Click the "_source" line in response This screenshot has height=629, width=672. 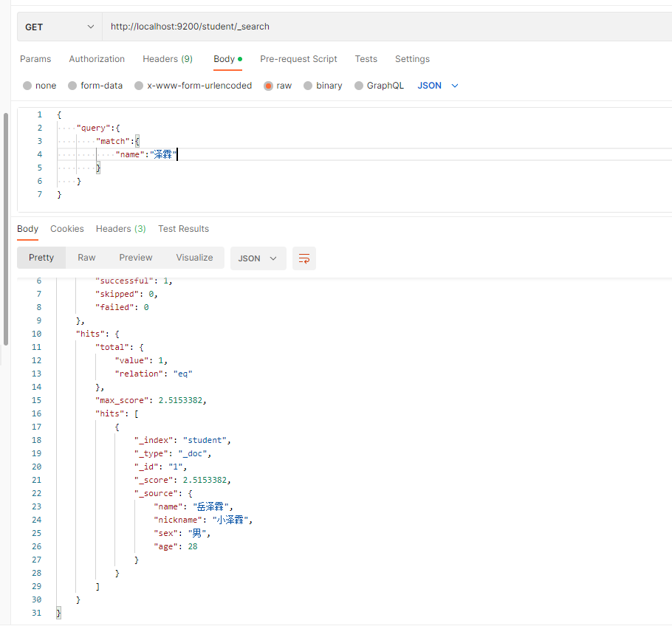163,493
